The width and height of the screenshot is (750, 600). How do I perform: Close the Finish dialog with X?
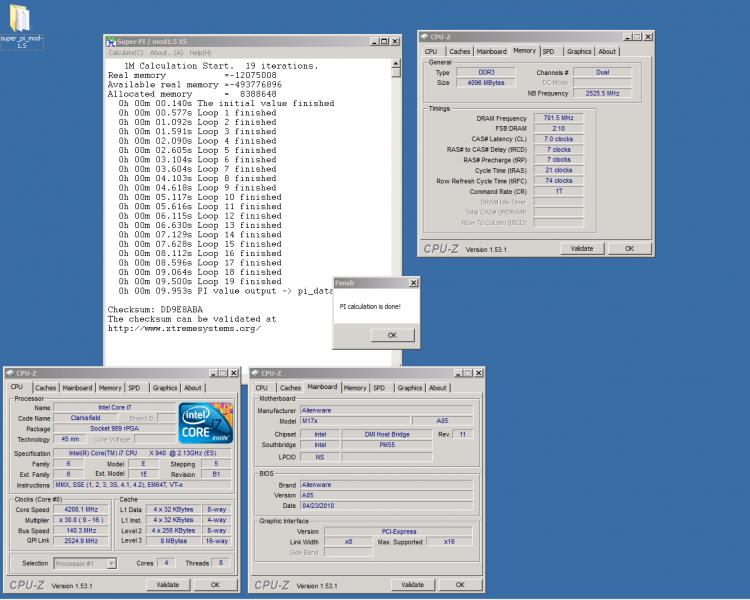(413, 283)
